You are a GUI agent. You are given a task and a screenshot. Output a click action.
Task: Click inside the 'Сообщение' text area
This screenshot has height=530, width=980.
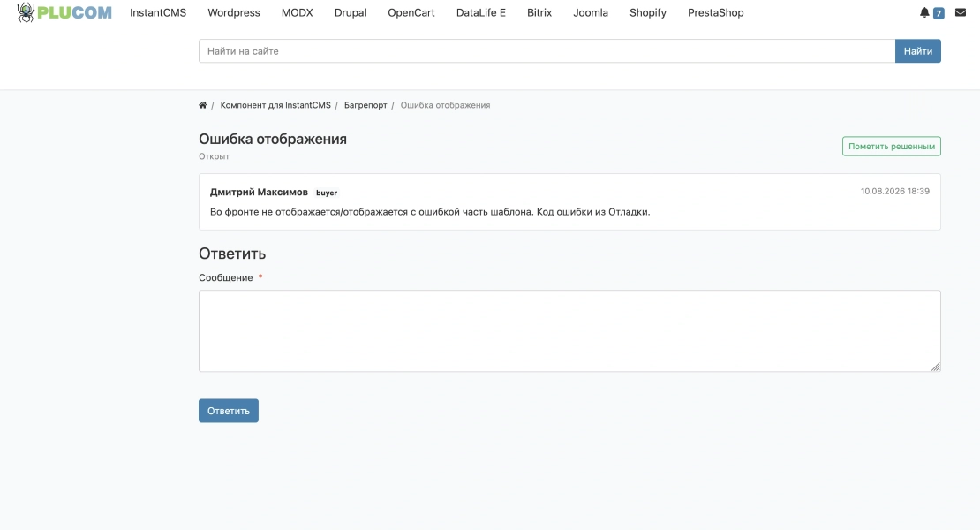[569, 330]
